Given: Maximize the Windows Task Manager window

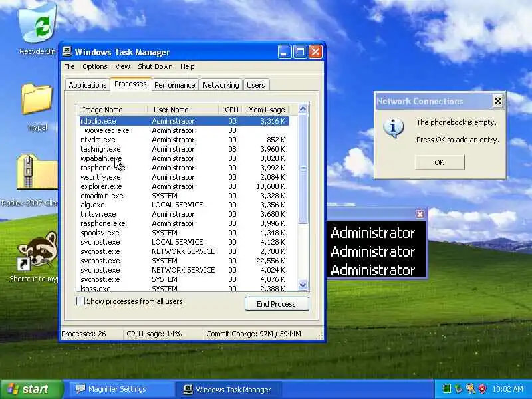Looking at the screenshot, I should point(300,52).
